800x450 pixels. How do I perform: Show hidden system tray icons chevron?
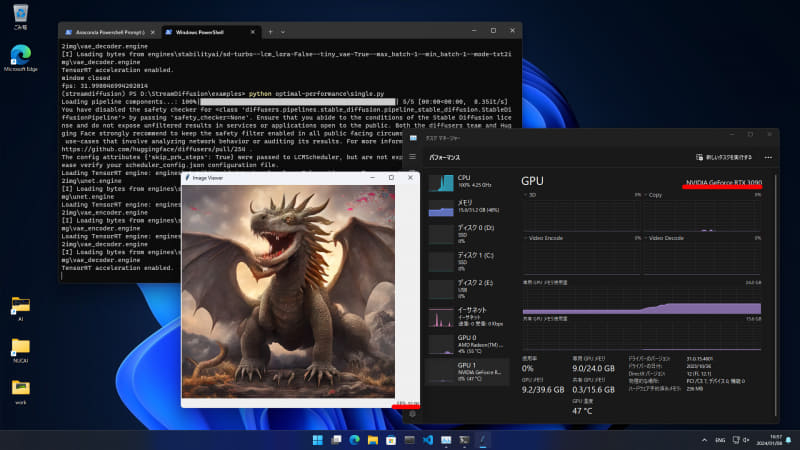tap(704, 440)
